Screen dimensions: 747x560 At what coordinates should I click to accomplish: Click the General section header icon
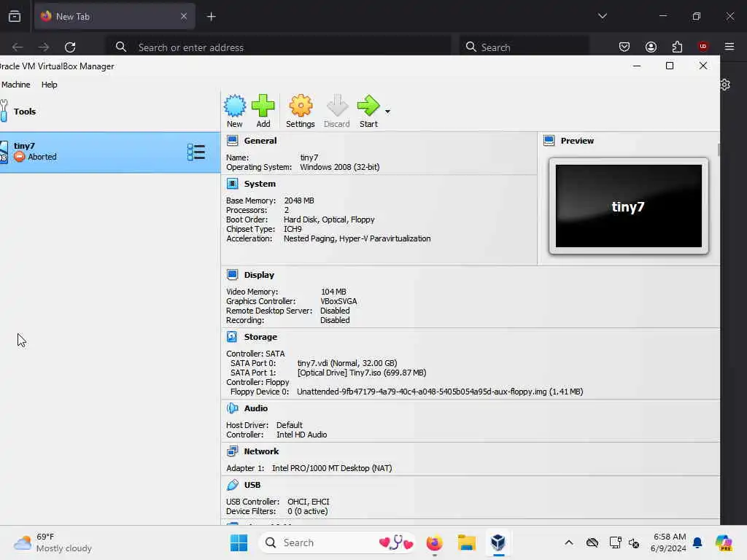point(232,141)
